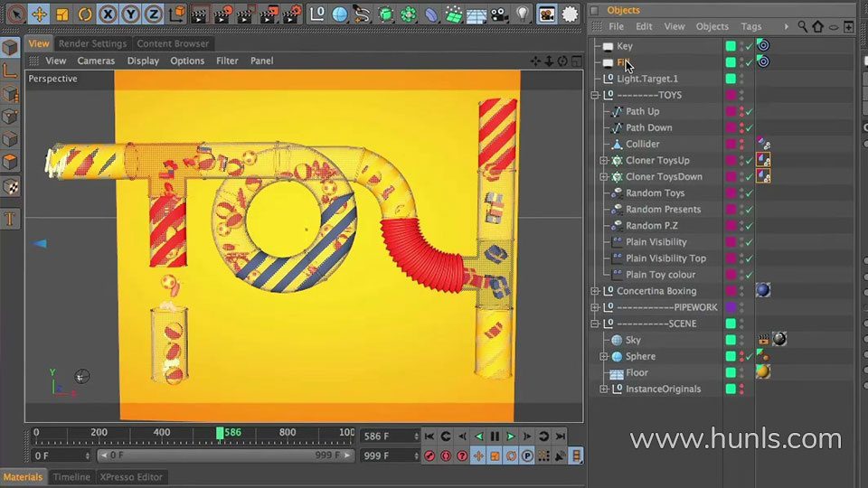Activate the Scale tool in top toolbar
This screenshot has height=488, width=868.
pos(62,14)
